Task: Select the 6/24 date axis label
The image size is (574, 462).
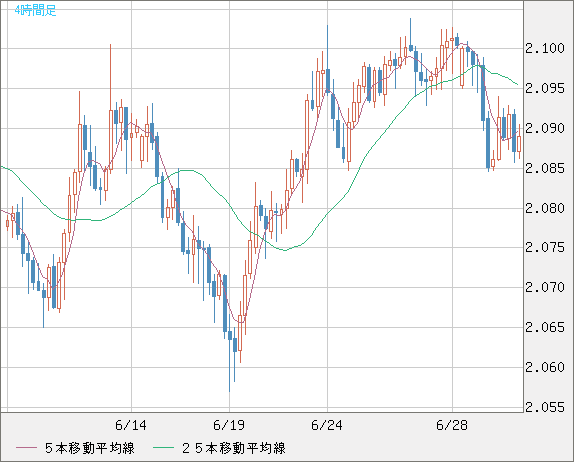Action: click(327, 425)
